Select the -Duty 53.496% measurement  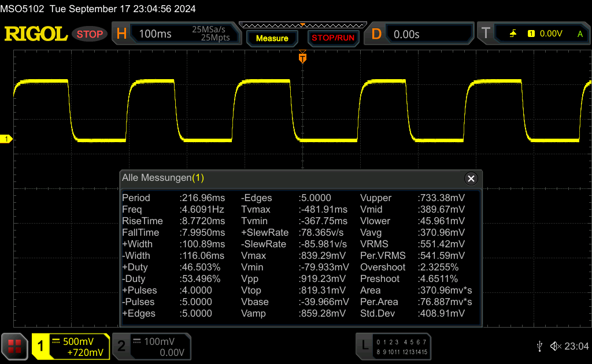pyautogui.click(x=171, y=278)
